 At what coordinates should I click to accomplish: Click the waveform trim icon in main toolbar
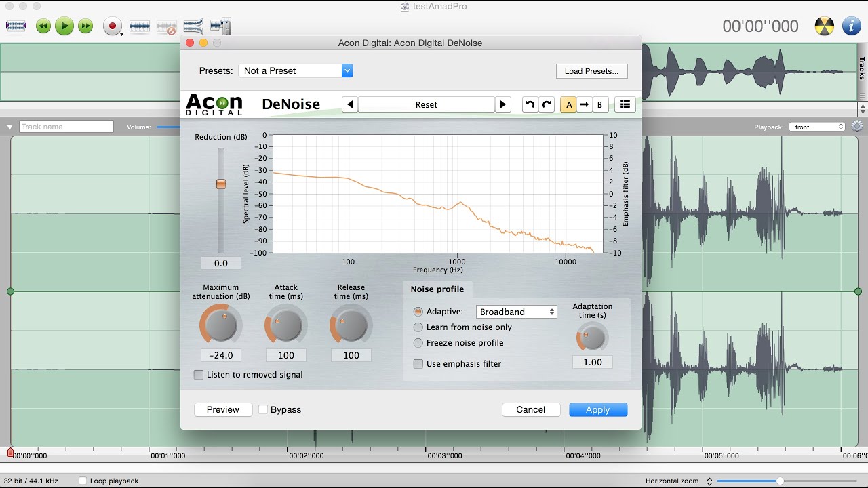tap(16, 26)
